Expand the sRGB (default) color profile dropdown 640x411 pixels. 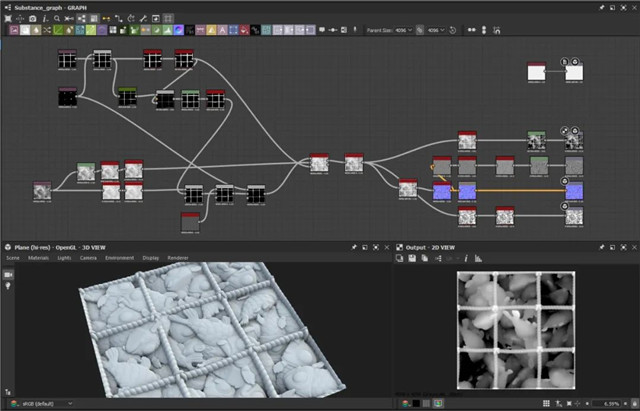[46, 403]
